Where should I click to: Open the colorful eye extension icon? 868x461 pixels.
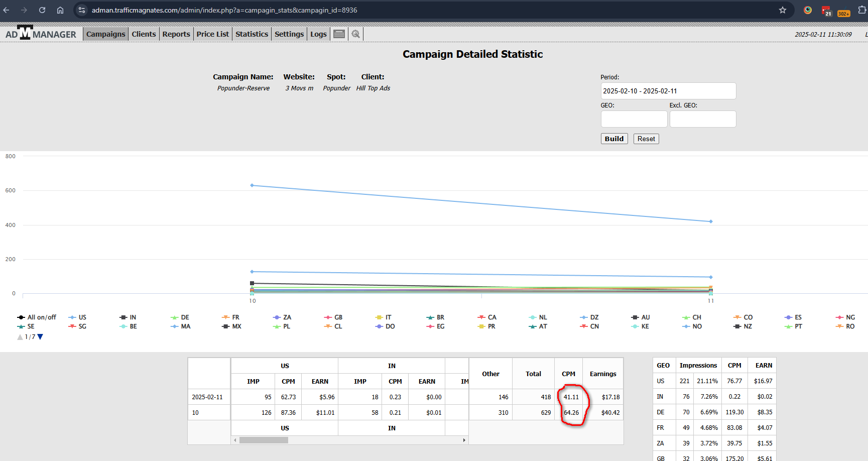coord(808,10)
